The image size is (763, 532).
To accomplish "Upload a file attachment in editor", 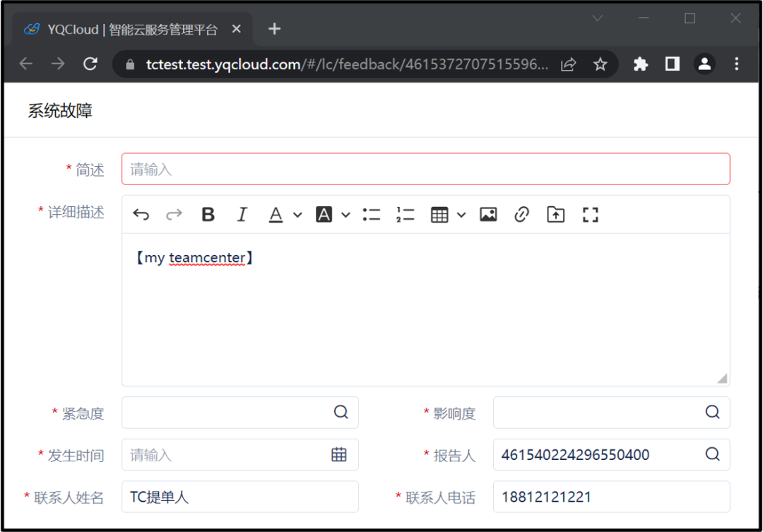I will click(x=556, y=215).
